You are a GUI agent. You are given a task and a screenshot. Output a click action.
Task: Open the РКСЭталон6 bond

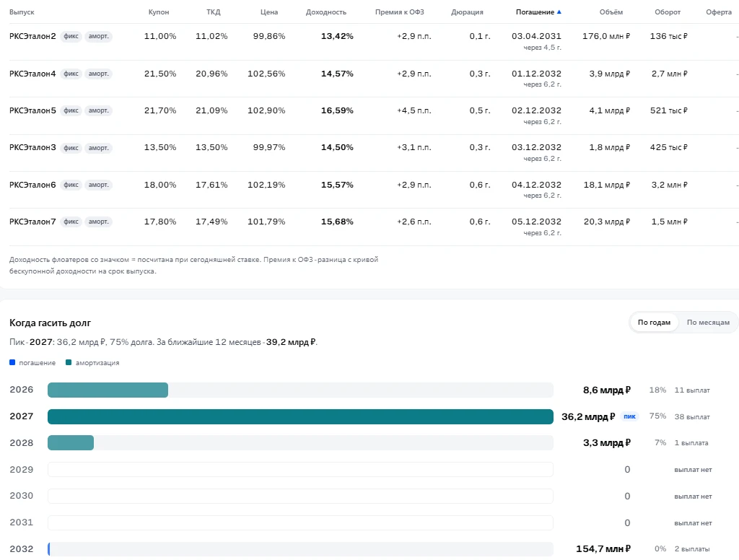tap(32, 185)
